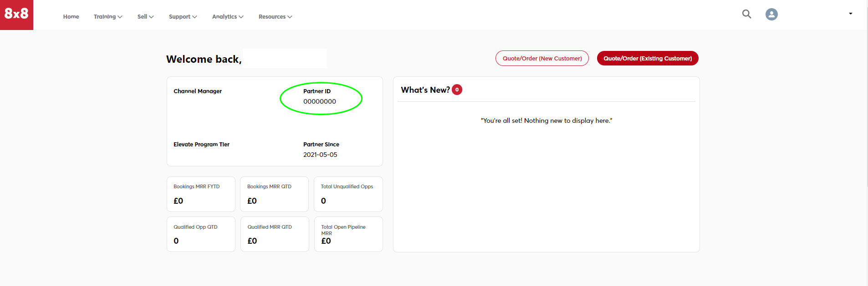Open the Total Open Pipeline MRR card
This screenshot has width=868, height=286.
pyautogui.click(x=348, y=234)
